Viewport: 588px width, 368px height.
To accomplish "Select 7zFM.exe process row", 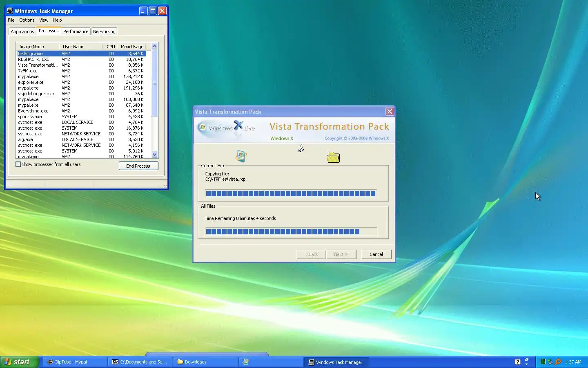I will tap(81, 71).
